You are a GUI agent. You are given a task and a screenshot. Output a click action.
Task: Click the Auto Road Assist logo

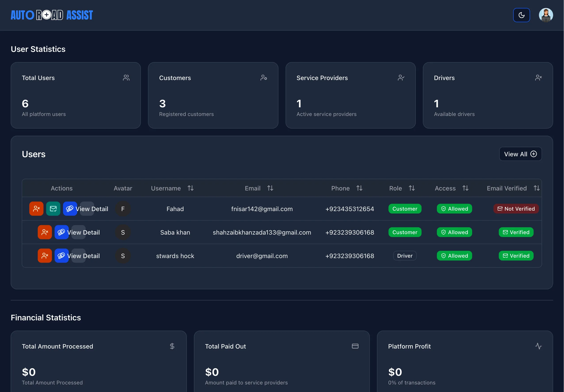52,15
